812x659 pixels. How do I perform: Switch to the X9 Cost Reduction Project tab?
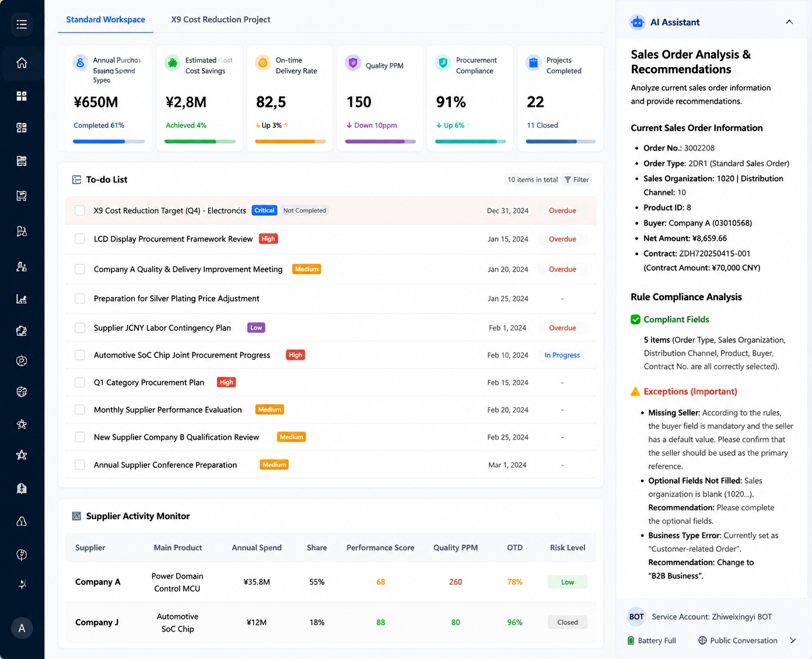[220, 19]
